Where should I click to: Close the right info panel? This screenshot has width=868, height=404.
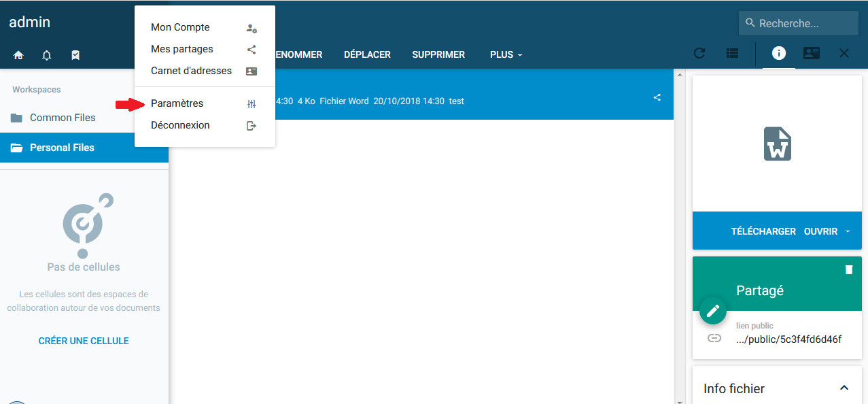(x=844, y=53)
